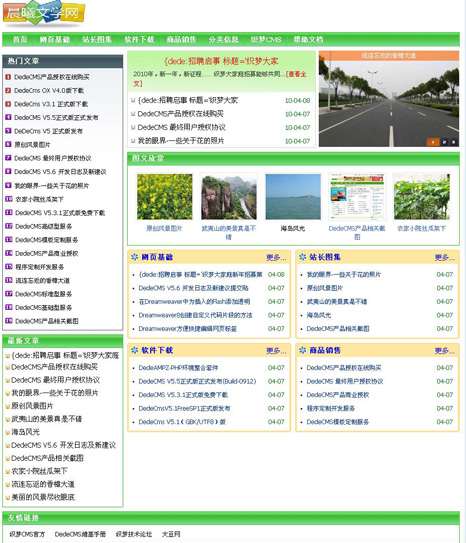Screen dimensions: 466x543
Task: Open hot article DedeCMS高级型服务
Action: click(44, 226)
